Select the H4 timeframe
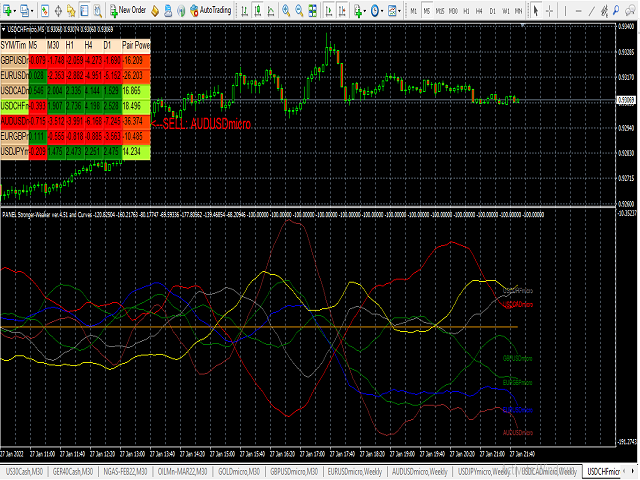 [x=479, y=11]
